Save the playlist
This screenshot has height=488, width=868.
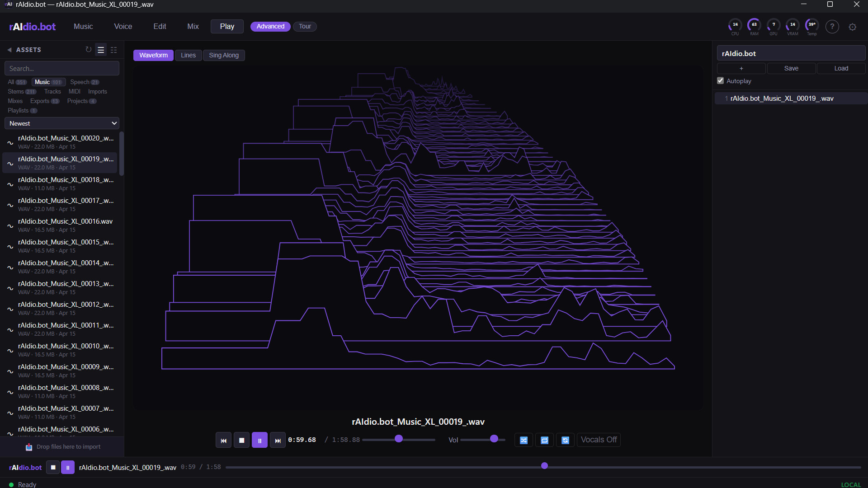(x=791, y=68)
